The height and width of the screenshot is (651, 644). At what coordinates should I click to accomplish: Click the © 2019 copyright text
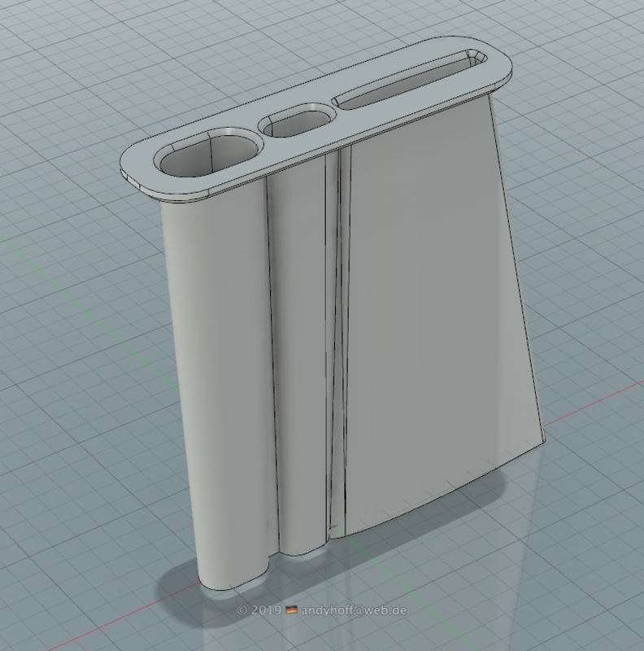[x=257, y=609]
